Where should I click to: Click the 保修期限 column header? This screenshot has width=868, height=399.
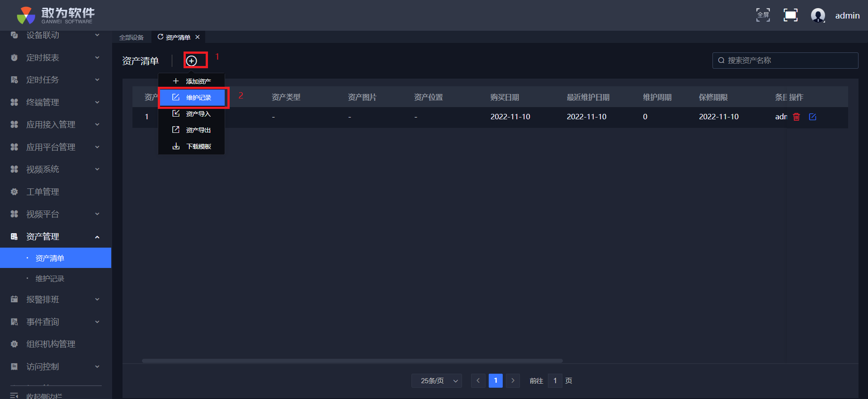coord(713,97)
